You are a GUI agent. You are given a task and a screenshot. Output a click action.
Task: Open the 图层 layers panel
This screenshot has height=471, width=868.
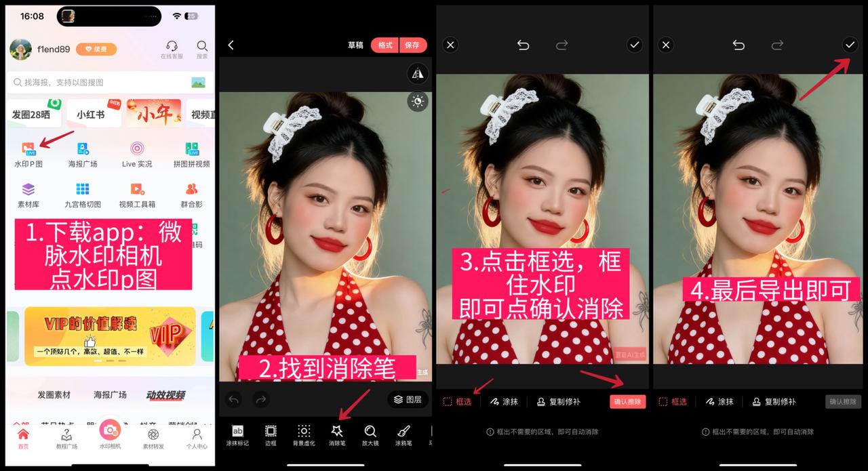(408, 399)
